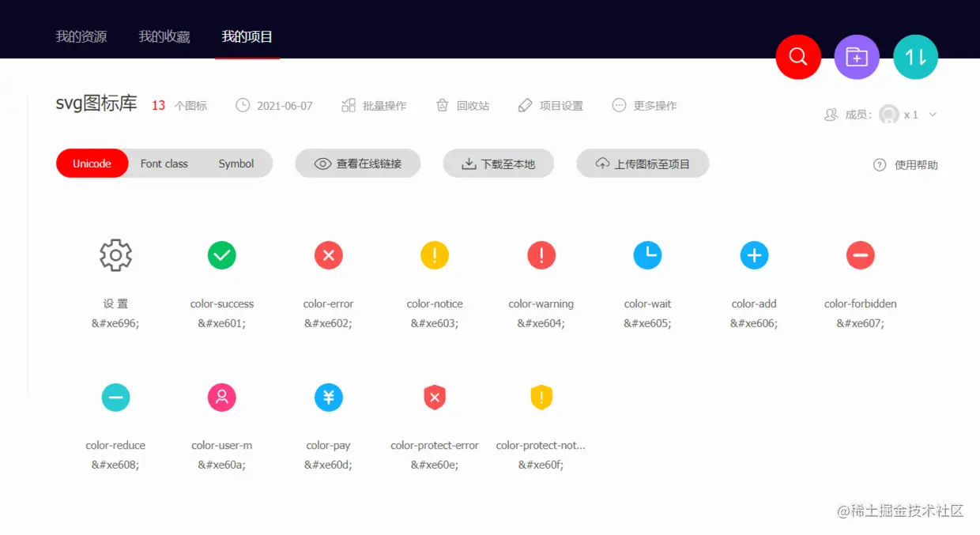
Task: Select the color-warning red exclamation icon
Action: [541, 255]
